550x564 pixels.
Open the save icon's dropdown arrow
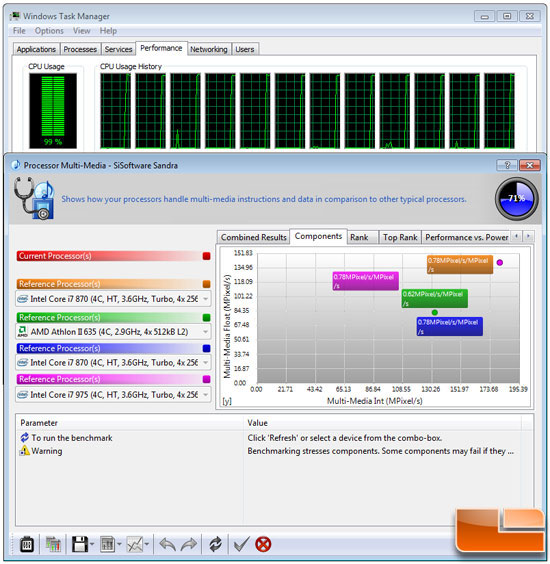[x=92, y=545]
